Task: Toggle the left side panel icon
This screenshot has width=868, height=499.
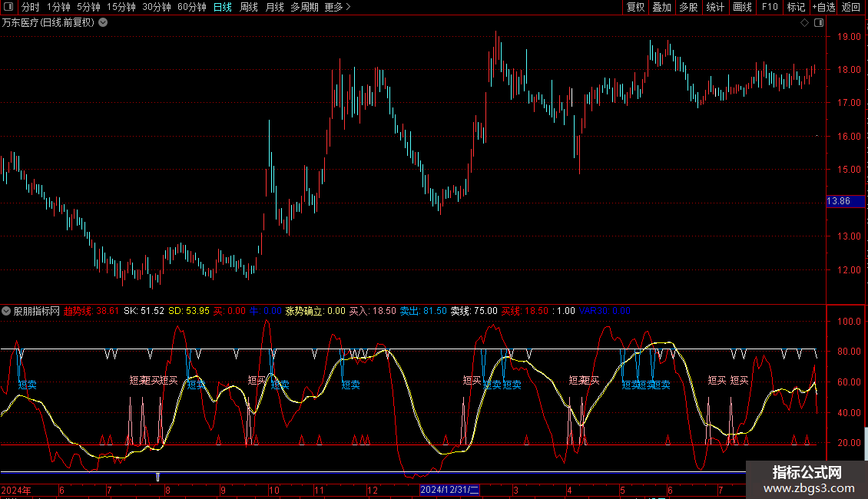Action: coord(8,7)
